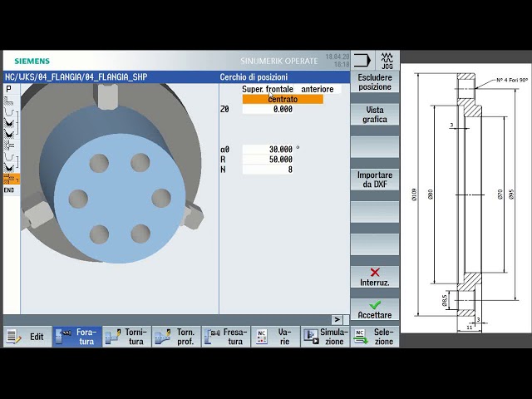Click the N° 4 Fori 90° drawing note
Screen dimensions: 532x399
(x=512, y=80)
